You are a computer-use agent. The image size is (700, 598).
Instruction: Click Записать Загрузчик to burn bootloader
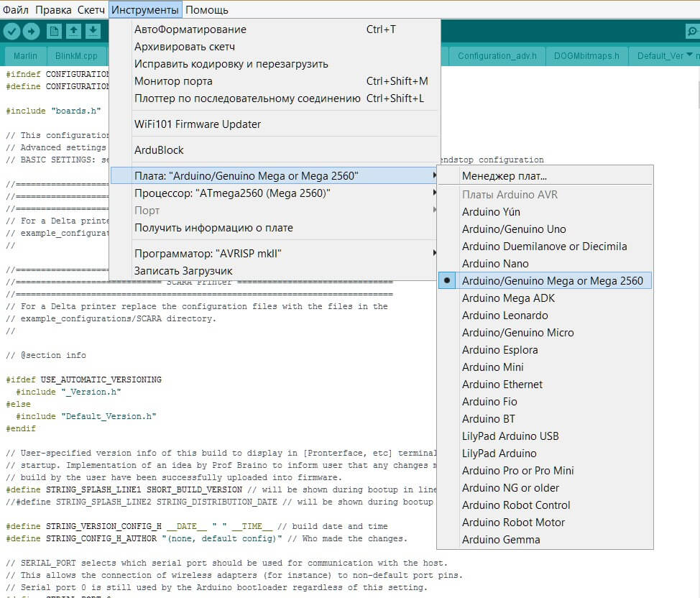(183, 271)
